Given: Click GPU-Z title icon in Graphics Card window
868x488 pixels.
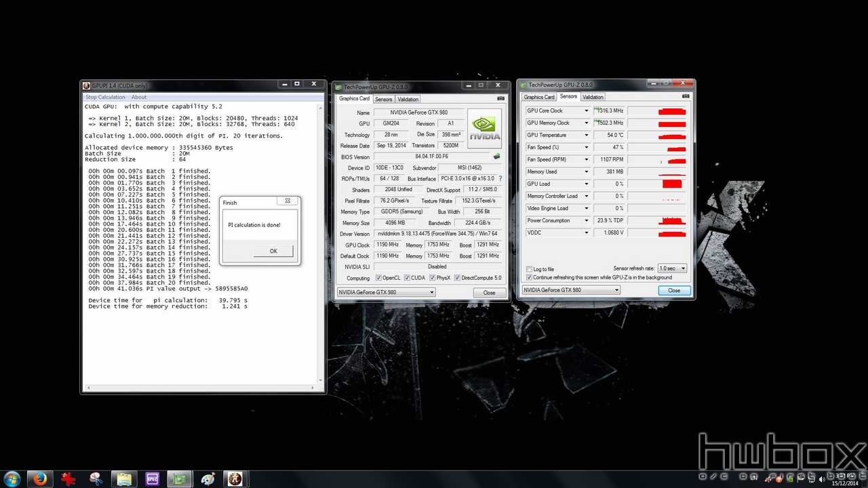Looking at the screenshot, I should [x=339, y=87].
